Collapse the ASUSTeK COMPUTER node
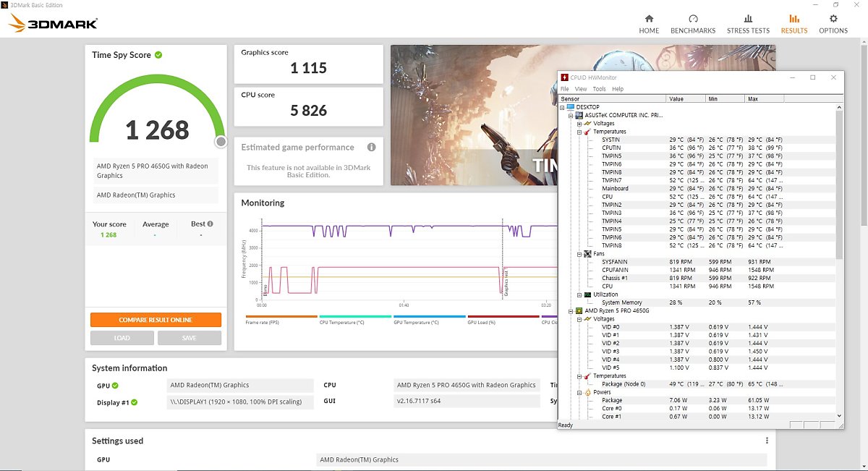Viewport: 868px width, 471px height. coord(571,115)
